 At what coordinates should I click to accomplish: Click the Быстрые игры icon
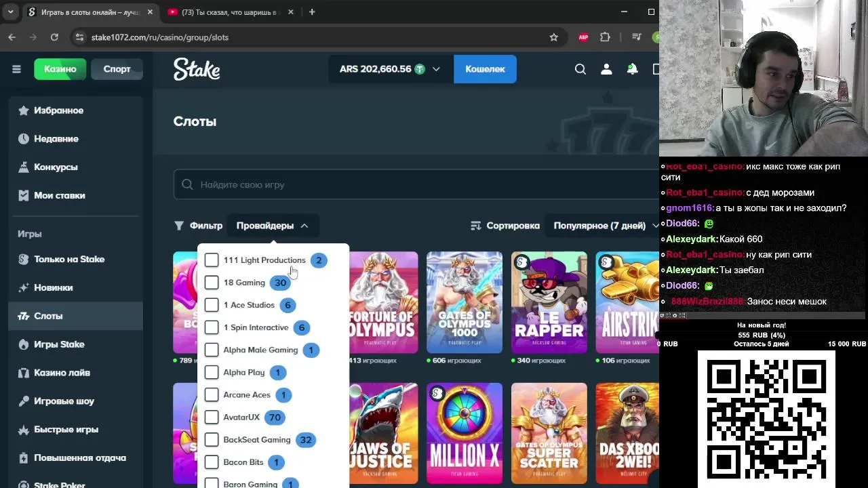[24, 430]
